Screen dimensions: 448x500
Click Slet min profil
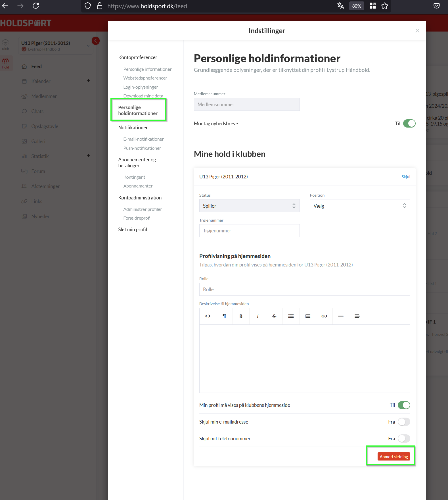[x=133, y=230]
